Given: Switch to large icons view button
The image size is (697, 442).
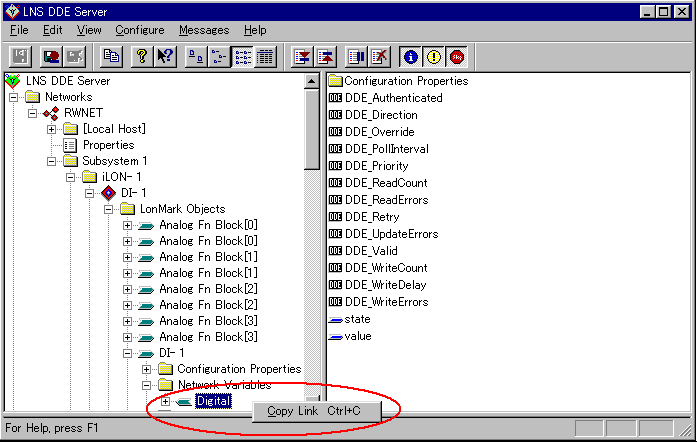Looking at the screenshot, I should 197,57.
